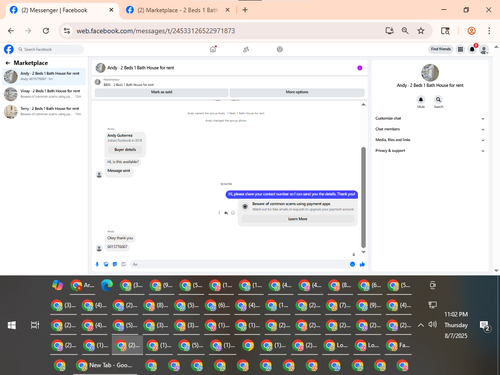Click the "Okay thank you" message
This screenshot has width=500, height=375.
120,238
